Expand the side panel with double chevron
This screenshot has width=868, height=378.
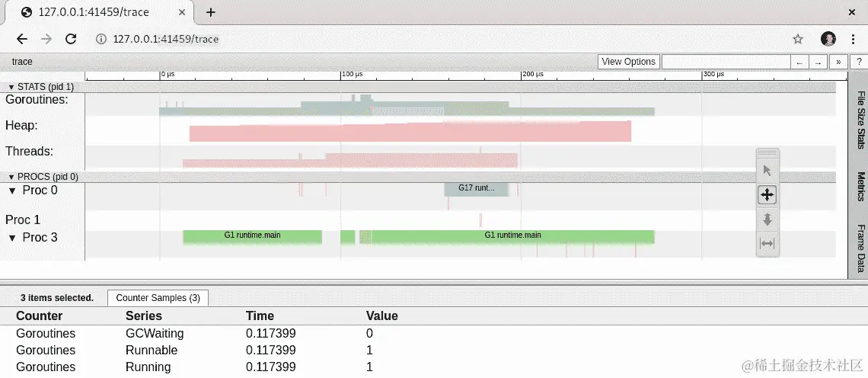click(838, 62)
